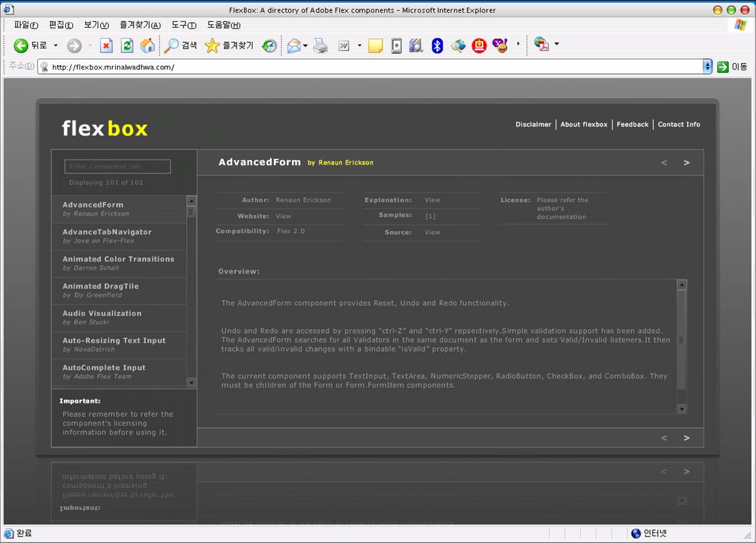This screenshot has width=756, height=543.
Task: Click the purple smiley messenger icon
Action: click(x=500, y=46)
